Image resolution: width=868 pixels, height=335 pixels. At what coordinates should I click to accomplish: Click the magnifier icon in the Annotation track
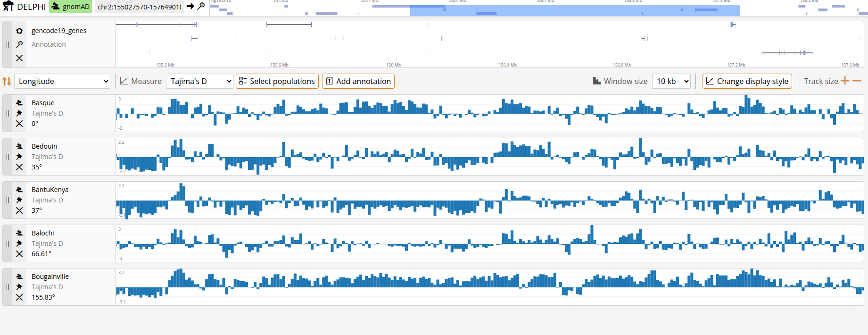19,44
